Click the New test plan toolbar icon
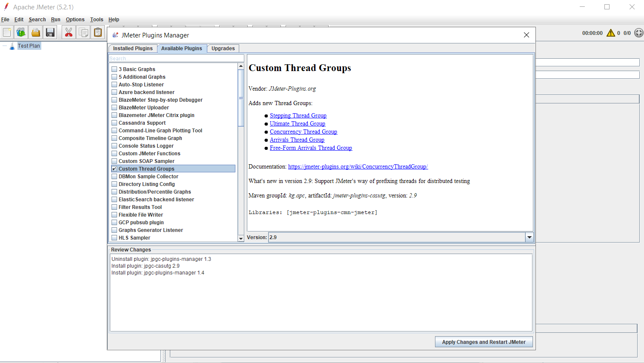Viewport: 644px width, 363px height. [x=7, y=32]
